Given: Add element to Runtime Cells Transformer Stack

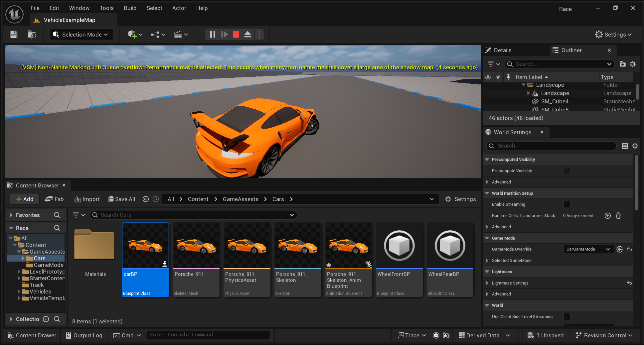Looking at the screenshot, I should [608, 216].
